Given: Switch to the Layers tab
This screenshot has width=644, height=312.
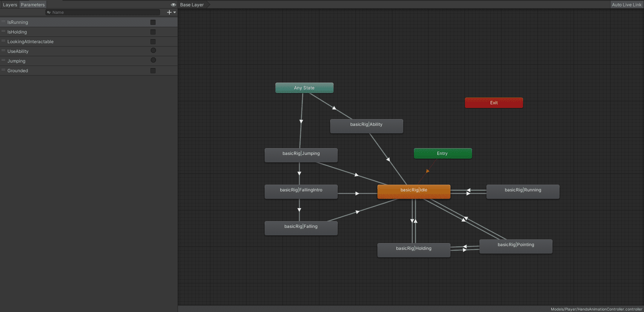Looking at the screenshot, I should (10, 5).
